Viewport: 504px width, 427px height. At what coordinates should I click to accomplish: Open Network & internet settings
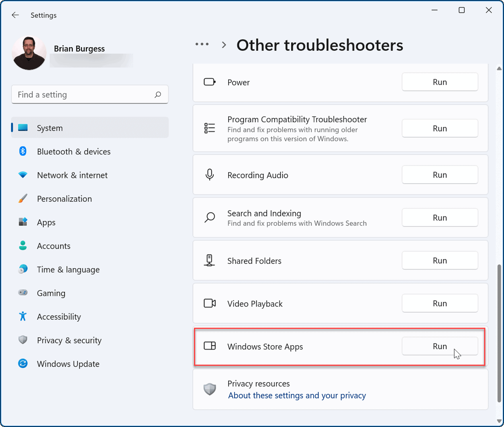[x=90, y=175]
